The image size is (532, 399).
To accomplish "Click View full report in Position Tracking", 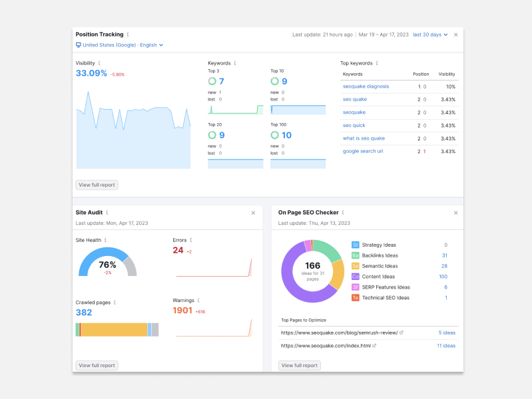I will (97, 185).
